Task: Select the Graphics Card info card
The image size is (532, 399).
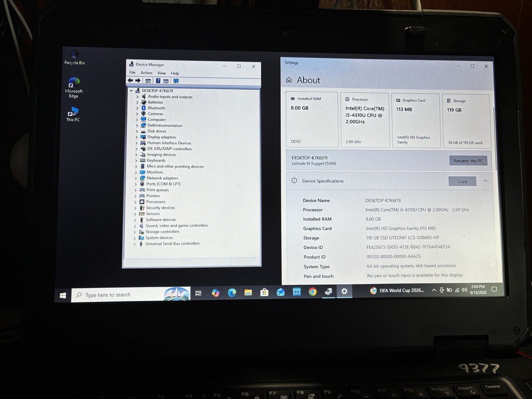Action: click(x=416, y=121)
